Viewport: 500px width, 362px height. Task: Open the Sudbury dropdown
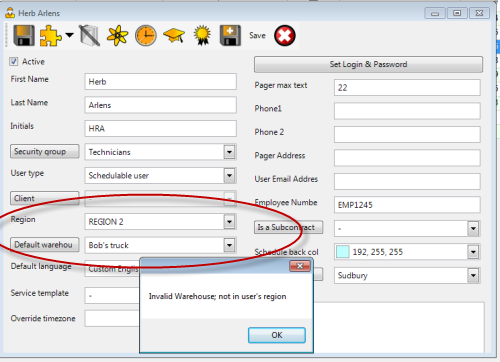[473, 275]
